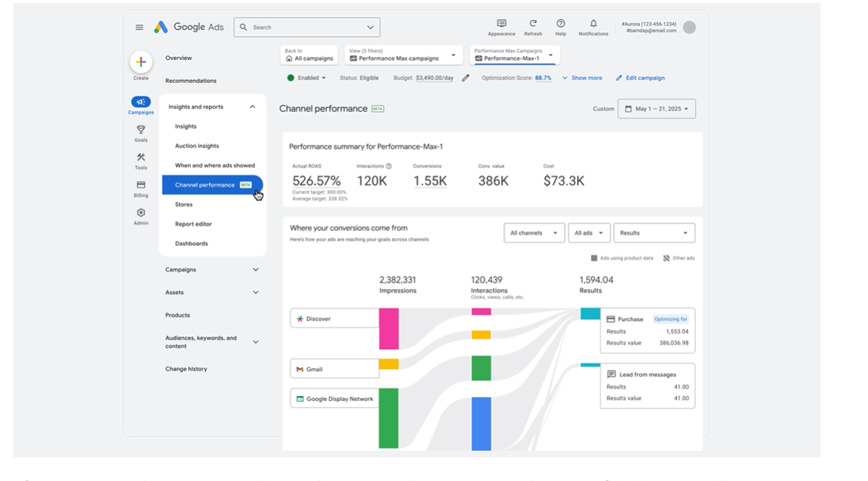Screen dimensions: 868x481
Task: Open When and where ads showed
Action: pos(215,165)
